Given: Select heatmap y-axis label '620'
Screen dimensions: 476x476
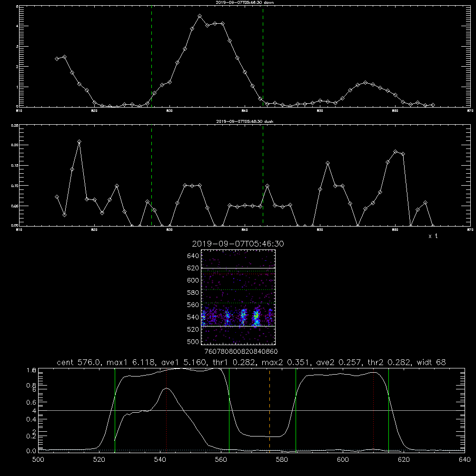Looking at the screenshot, I should coord(193,268).
